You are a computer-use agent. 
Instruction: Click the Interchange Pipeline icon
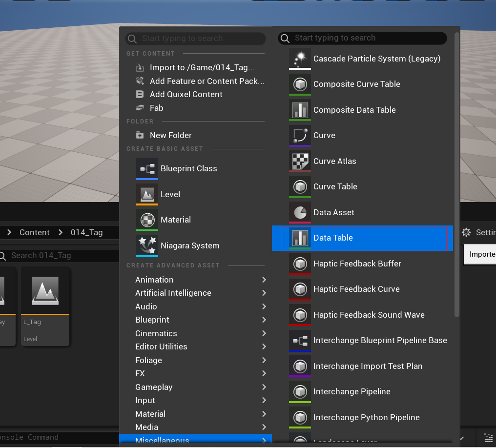300,392
